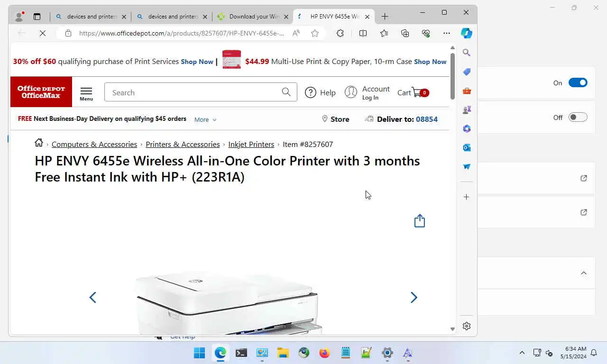View site information lock icon
Screen dimensions: 607x364
click(68, 33)
